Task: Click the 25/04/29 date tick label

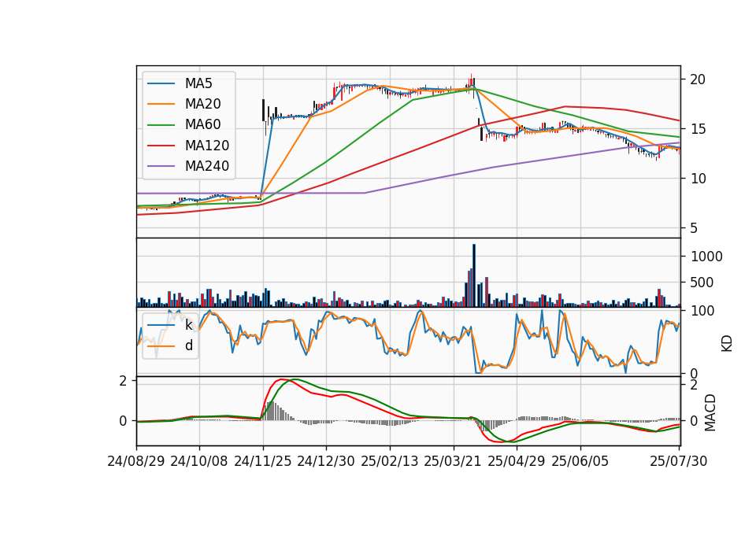Action: [517, 462]
